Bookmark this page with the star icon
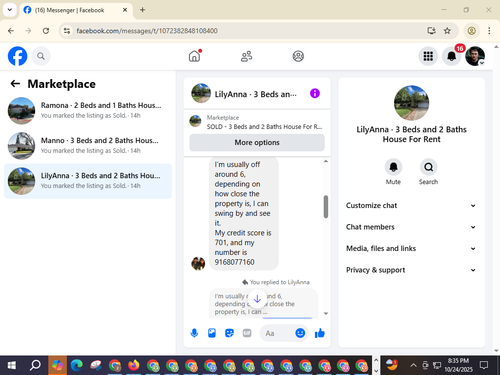500x375 pixels. pos(447,31)
